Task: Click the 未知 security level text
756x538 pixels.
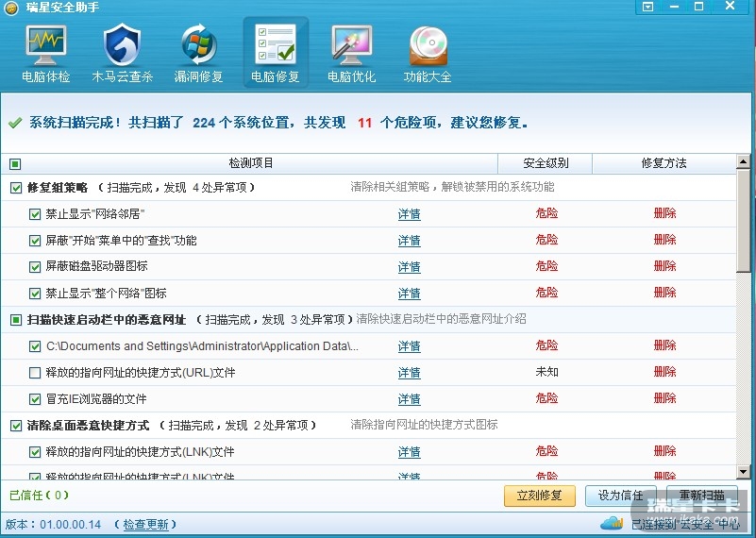Action: point(546,372)
